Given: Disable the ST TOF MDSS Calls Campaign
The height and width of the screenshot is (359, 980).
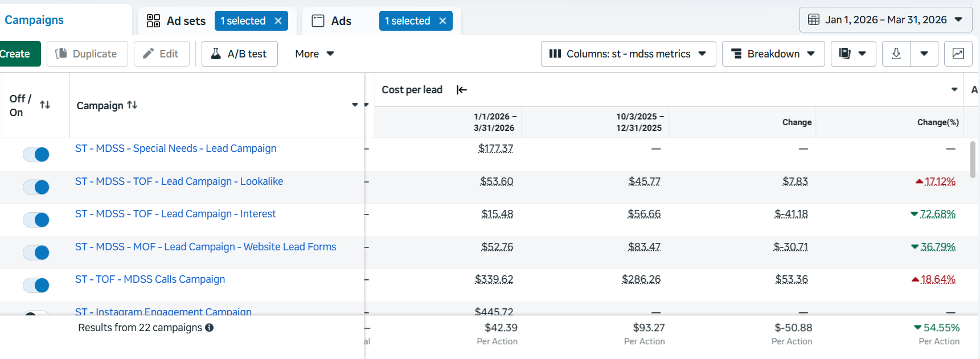Looking at the screenshot, I should tap(36, 285).
